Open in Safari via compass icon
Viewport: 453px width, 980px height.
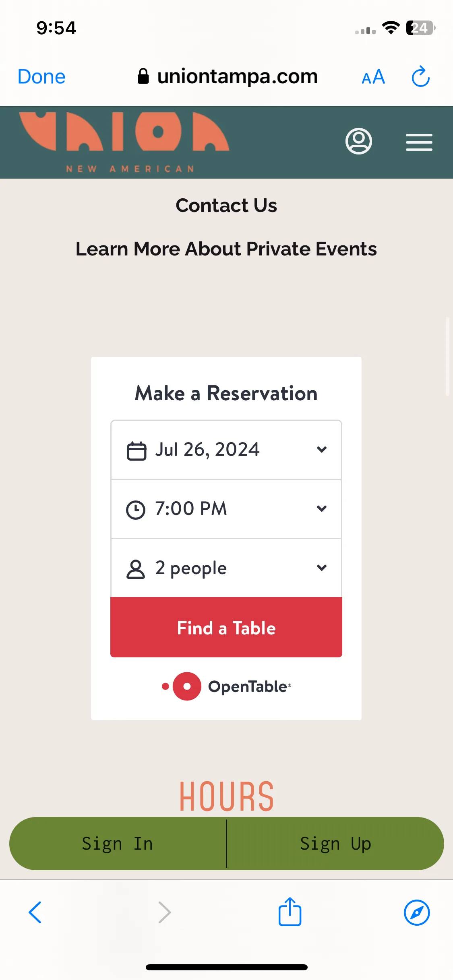pos(417,912)
